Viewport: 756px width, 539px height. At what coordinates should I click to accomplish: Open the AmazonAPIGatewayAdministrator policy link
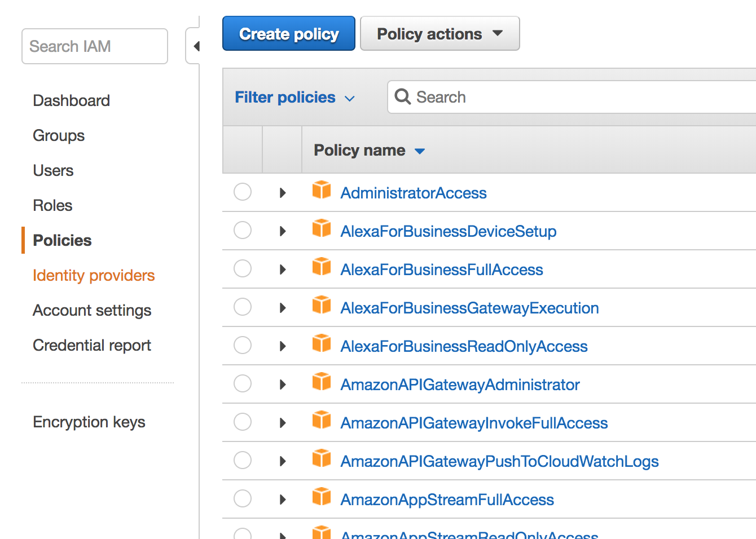tap(460, 385)
